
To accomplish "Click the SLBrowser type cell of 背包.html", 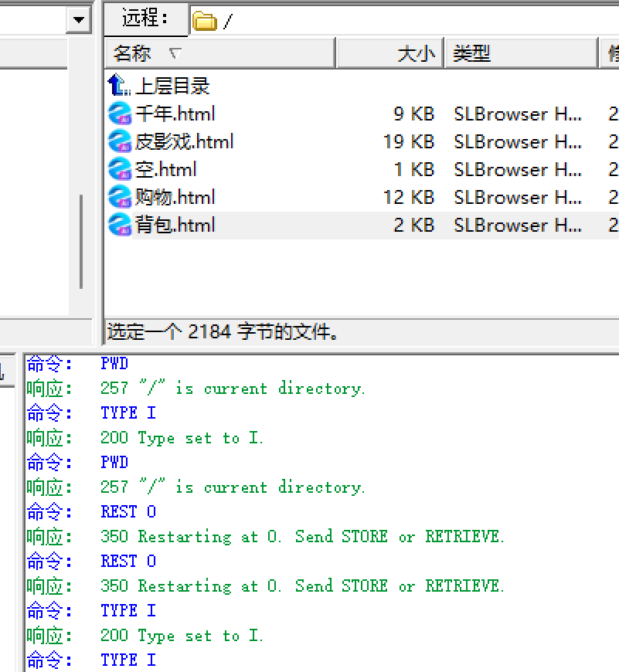I will (x=518, y=226).
